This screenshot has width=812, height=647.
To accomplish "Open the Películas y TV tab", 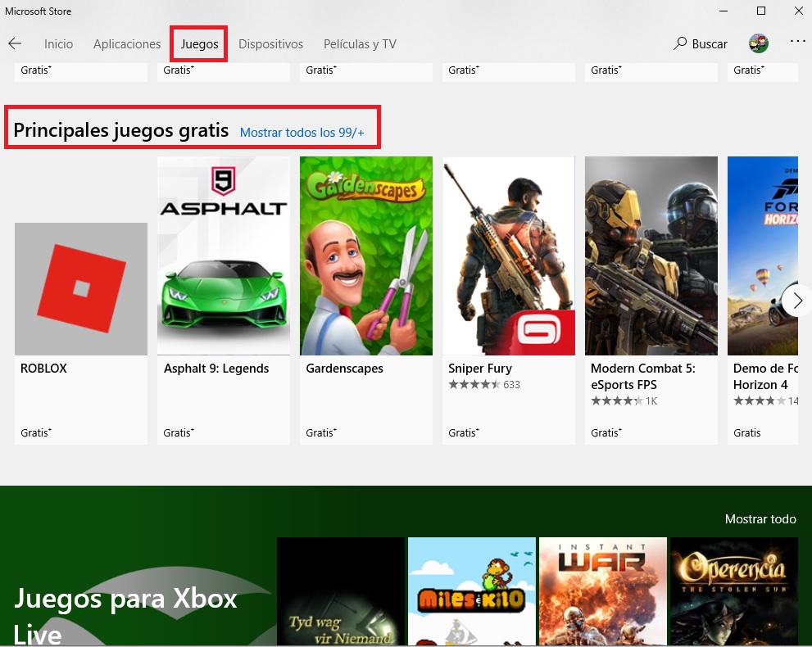I will (x=360, y=44).
